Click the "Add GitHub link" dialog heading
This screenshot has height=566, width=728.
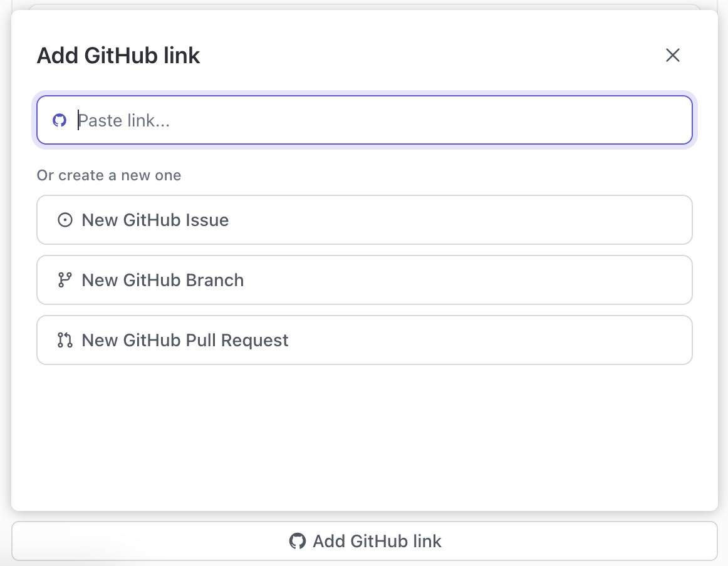[118, 56]
